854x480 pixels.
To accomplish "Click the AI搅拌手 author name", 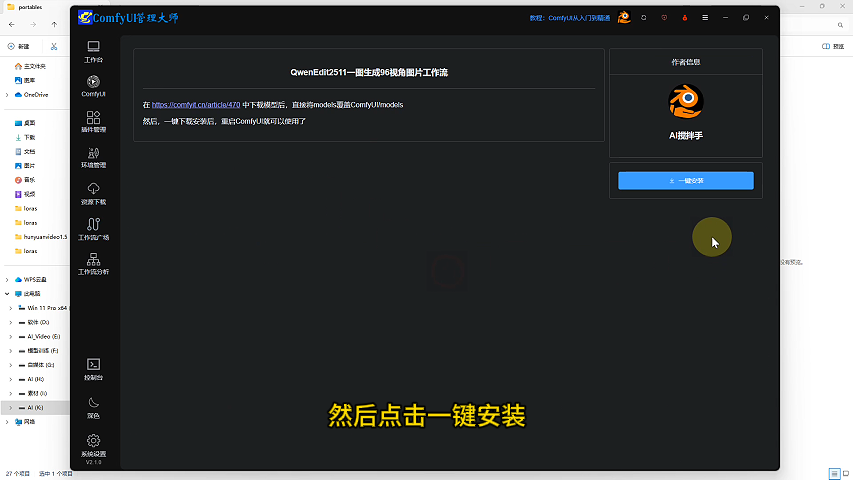I will [x=686, y=136].
